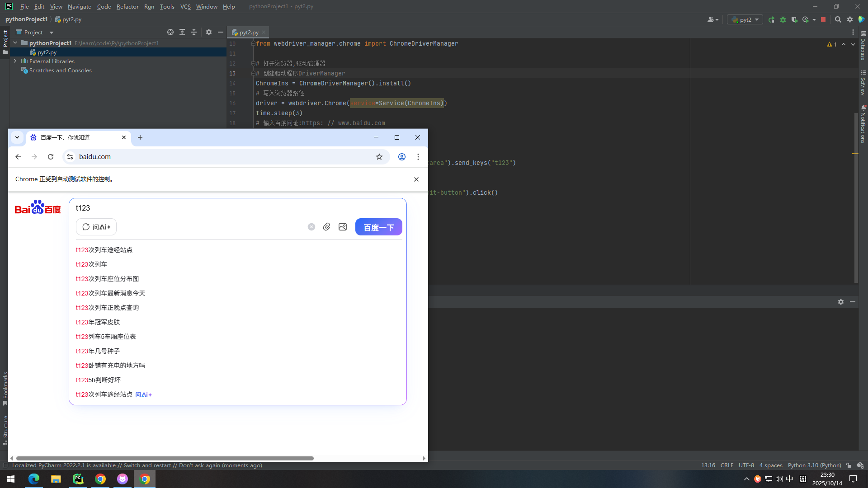Open the pyt2 run configuration dropdown

point(745,19)
